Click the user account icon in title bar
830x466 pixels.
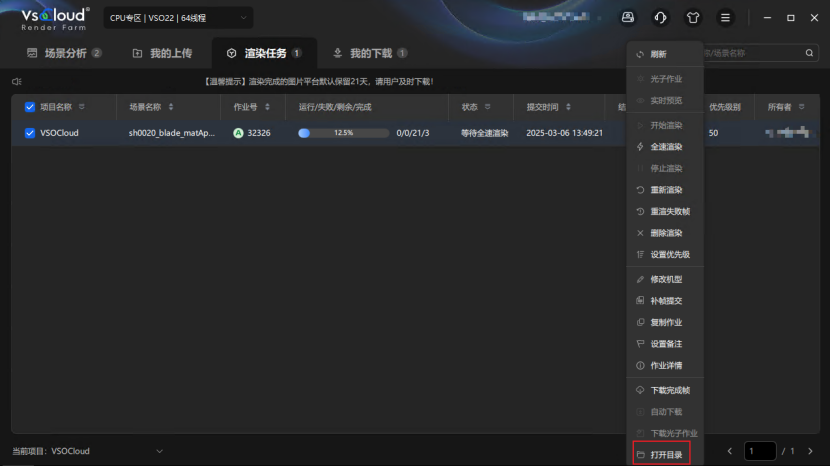pyautogui.click(x=627, y=18)
